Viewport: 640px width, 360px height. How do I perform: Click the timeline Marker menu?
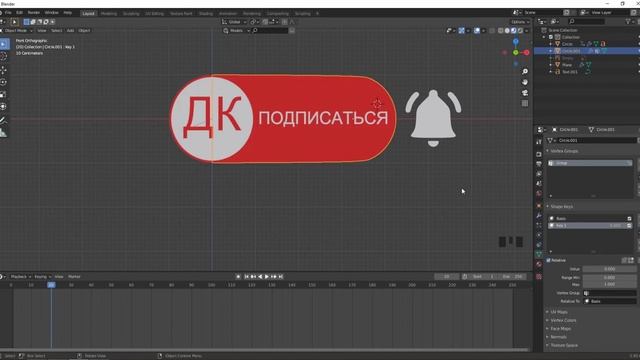(74, 277)
